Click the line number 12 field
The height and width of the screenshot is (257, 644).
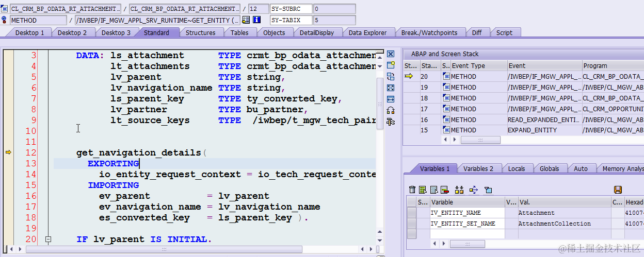[x=258, y=9]
